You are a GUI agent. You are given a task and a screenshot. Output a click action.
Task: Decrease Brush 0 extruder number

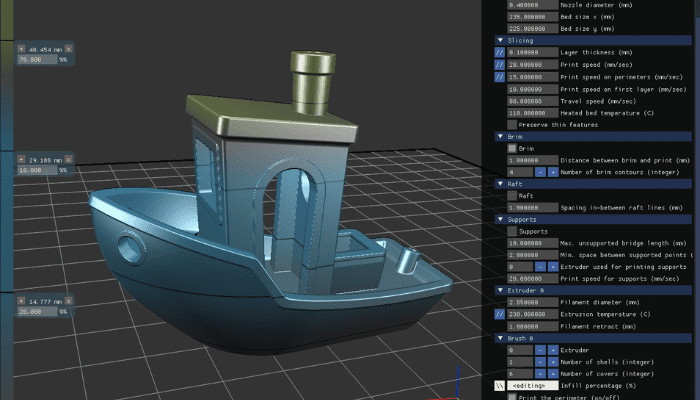pos(540,350)
